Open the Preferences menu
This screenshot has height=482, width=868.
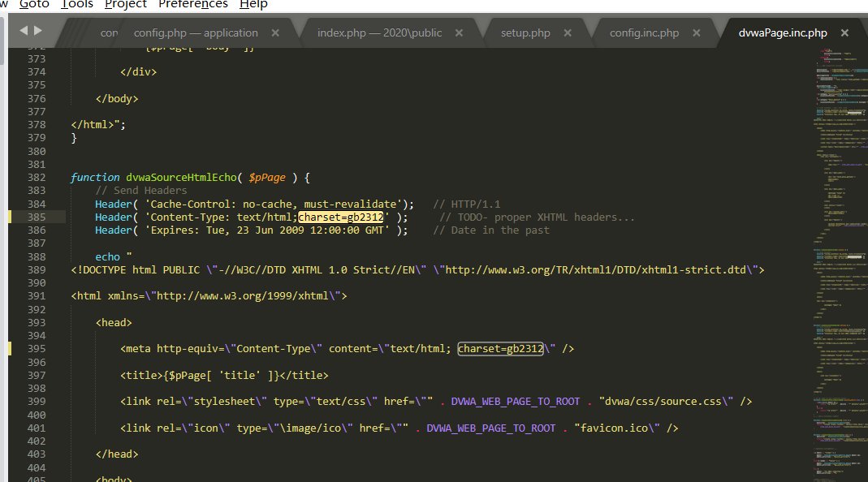[x=192, y=4]
